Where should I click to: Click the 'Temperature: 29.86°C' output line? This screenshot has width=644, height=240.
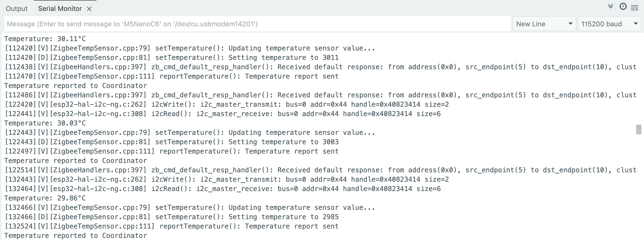45,198
